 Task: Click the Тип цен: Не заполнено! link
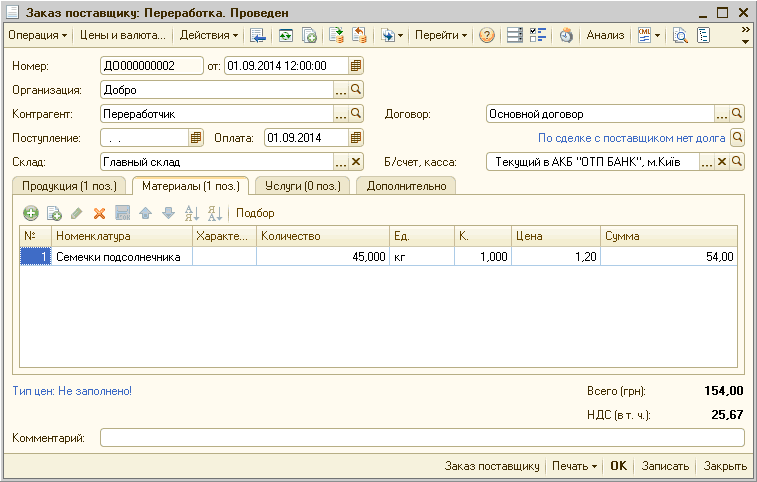coord(72,391)
